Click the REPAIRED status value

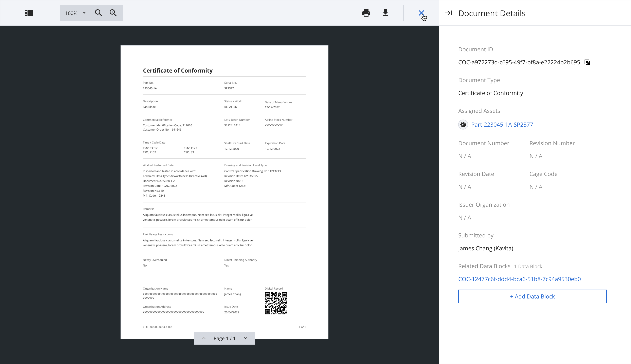pos(231,107)
